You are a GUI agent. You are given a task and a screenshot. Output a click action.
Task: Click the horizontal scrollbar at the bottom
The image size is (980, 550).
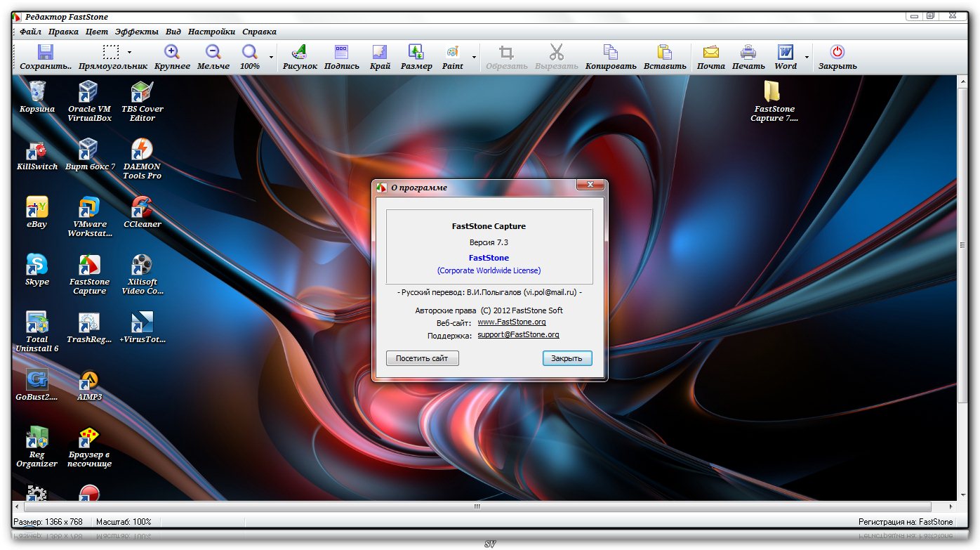pyautogui.click(x=477, y=506)
